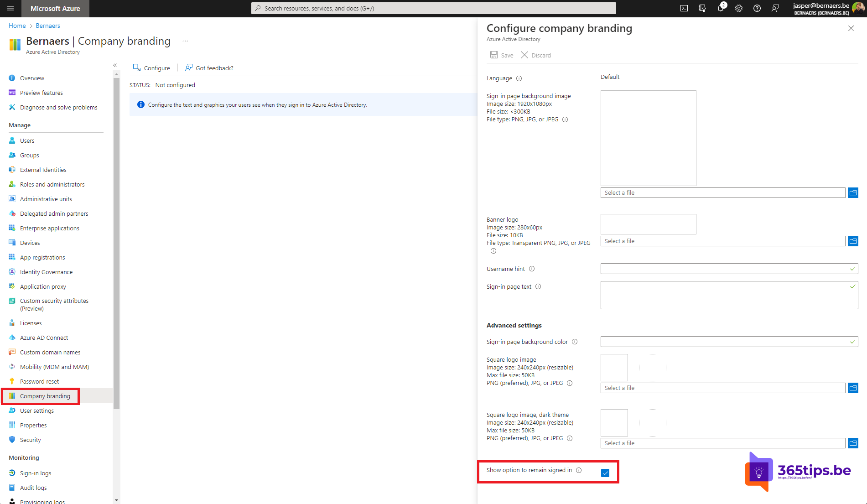Show info tooltip for Username hint
The image size is (867, 504).
pyautogui.click(x=532, y=269)
